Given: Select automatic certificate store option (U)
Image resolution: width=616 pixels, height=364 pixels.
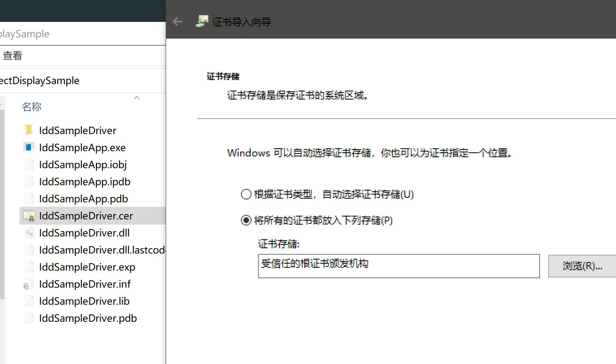Looking at the screenshot, I should [x=246, y=194].
